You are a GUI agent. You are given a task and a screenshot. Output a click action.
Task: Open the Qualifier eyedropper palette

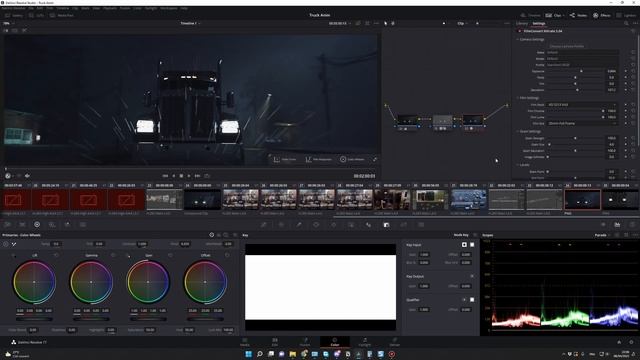click(299, 224)
